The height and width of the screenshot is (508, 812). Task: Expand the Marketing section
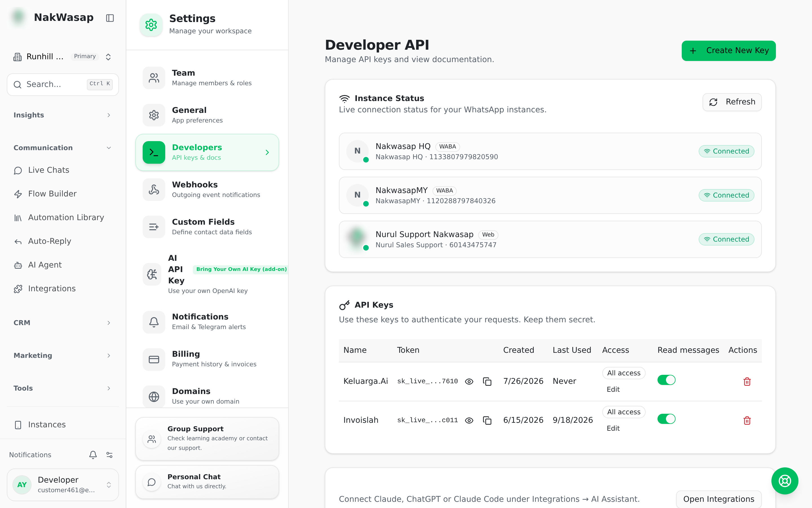coord(63,356)
